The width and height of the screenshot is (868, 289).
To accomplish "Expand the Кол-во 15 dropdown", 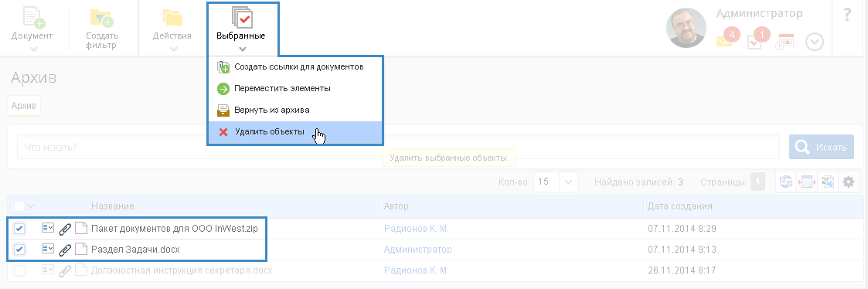I will coord(569,182).
